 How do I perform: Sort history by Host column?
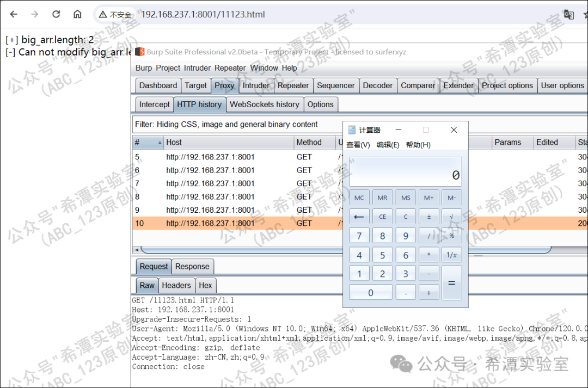[228, 143]
